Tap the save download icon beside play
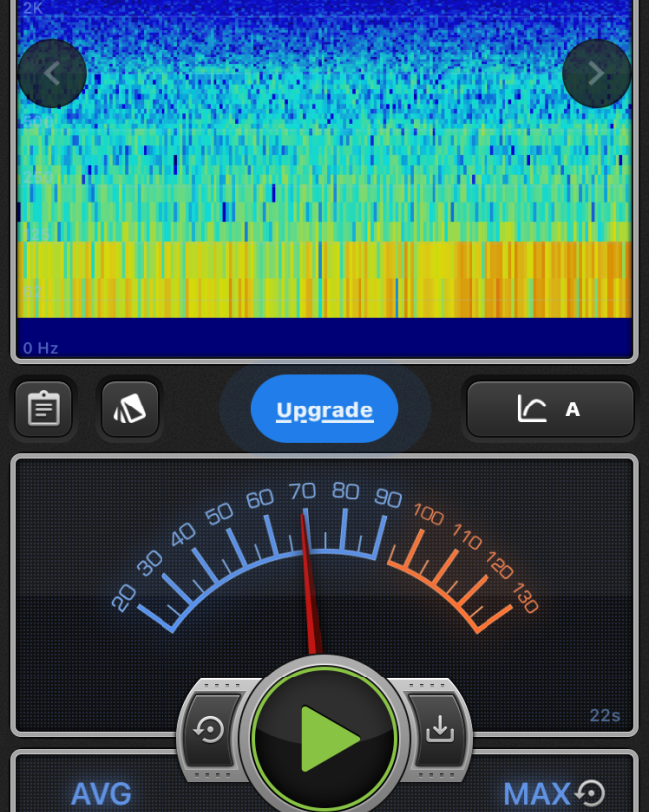 (439, 730)
